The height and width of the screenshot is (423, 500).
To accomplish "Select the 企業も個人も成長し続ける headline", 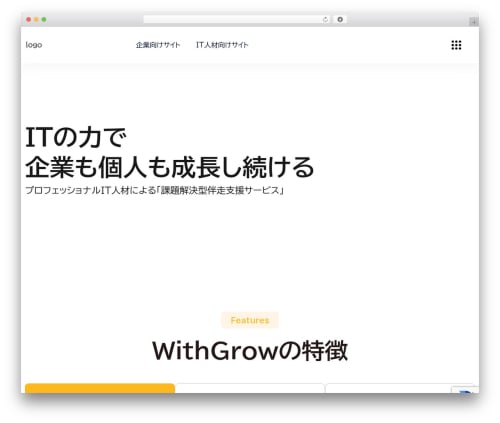I will (170, 167).
